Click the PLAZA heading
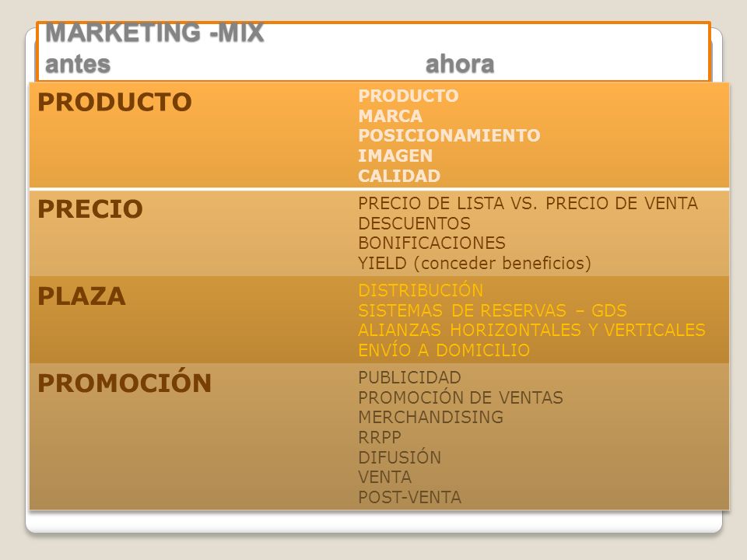 [x=82, y=296]
